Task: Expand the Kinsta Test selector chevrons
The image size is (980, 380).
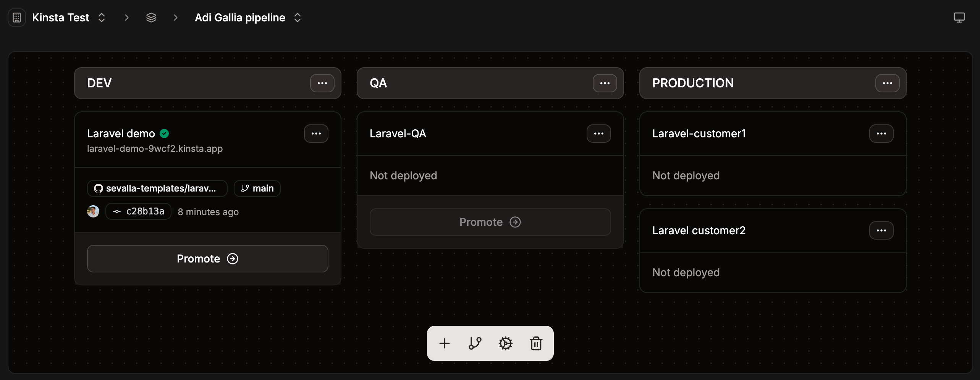Action: [101, 17]
